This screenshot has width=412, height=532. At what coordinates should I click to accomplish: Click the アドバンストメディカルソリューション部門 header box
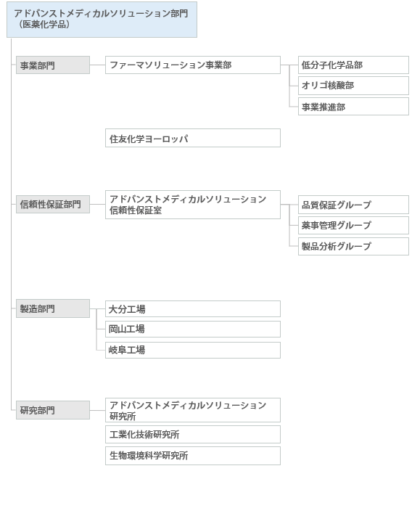pyautogui.click(x=102, y=20)
